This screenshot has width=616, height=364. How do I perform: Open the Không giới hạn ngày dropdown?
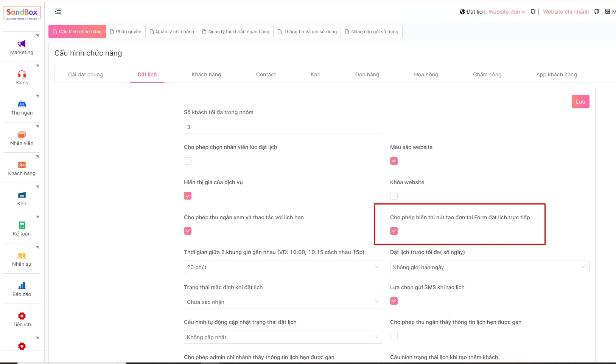pos(489,267)
